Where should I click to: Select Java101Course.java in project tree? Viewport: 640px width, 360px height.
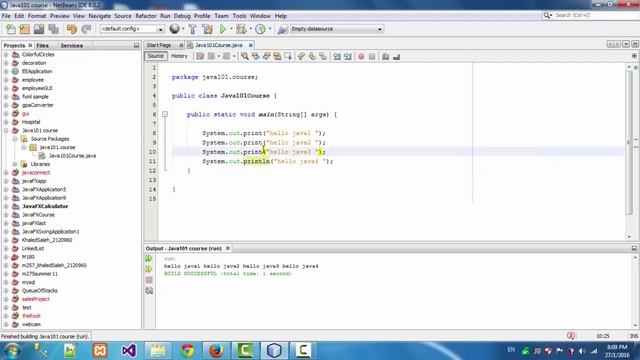pyautogui.click(x=72, y=156)
